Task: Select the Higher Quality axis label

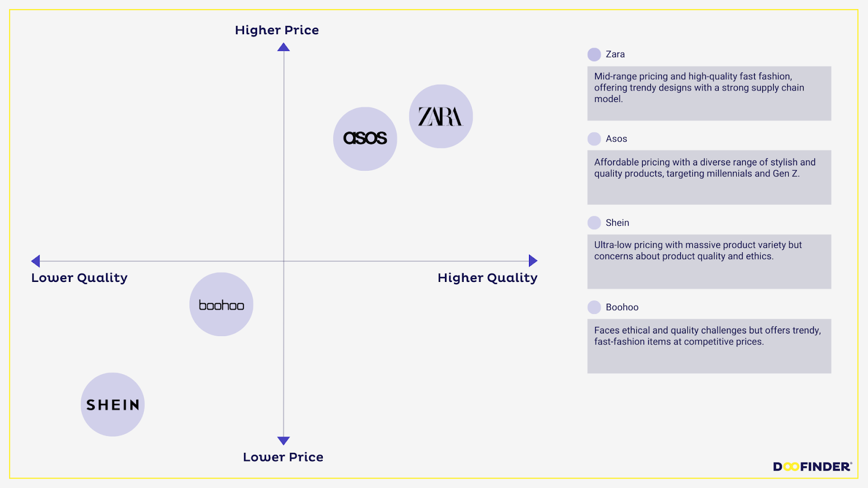Action: click(487, 278)
